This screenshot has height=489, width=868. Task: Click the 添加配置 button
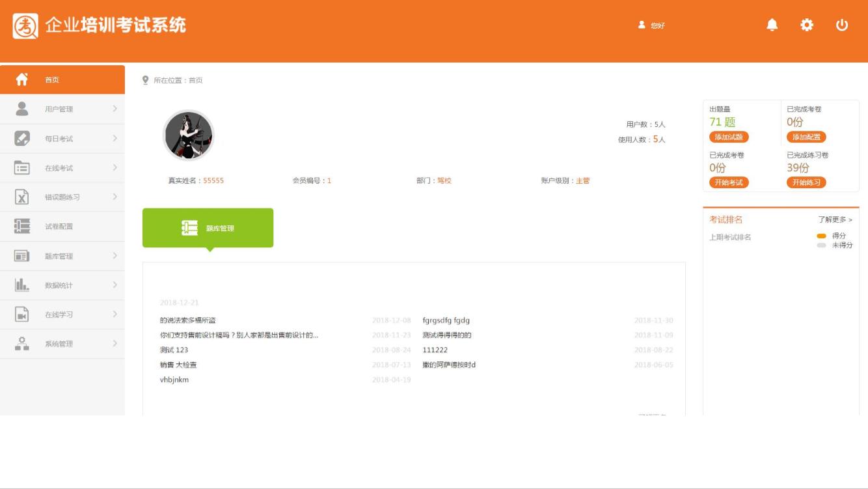pos(806,137)
